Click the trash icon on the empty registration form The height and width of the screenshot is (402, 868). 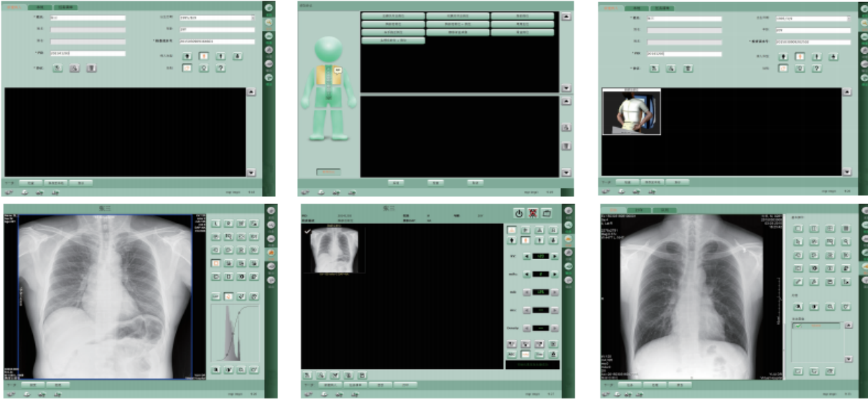tap(91, 68)
